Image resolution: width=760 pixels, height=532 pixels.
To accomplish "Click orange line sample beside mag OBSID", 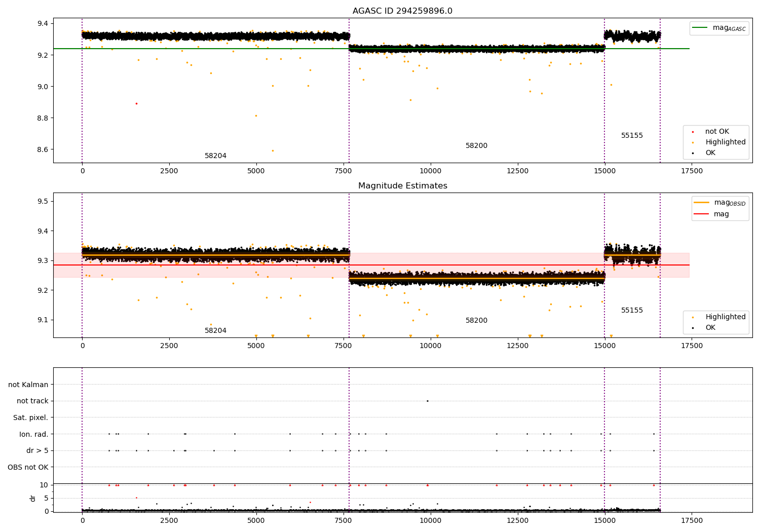I will [x=701, y=202].
